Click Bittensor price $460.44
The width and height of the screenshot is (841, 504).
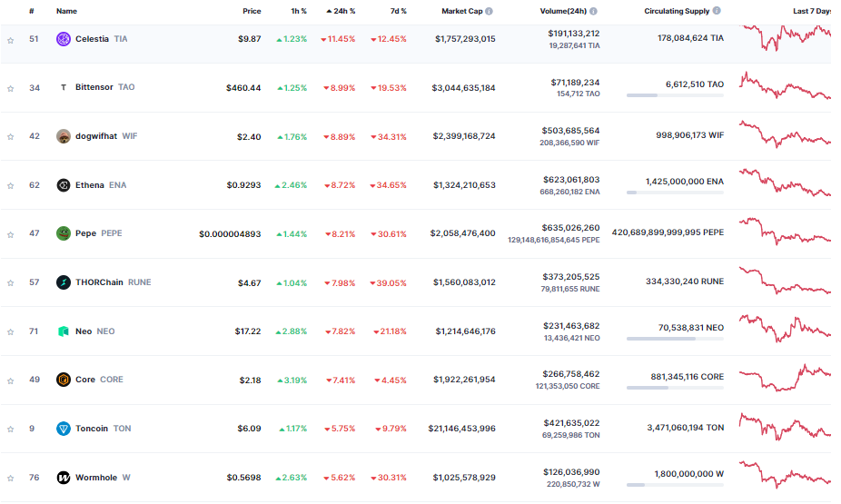[x=243, y=88]
